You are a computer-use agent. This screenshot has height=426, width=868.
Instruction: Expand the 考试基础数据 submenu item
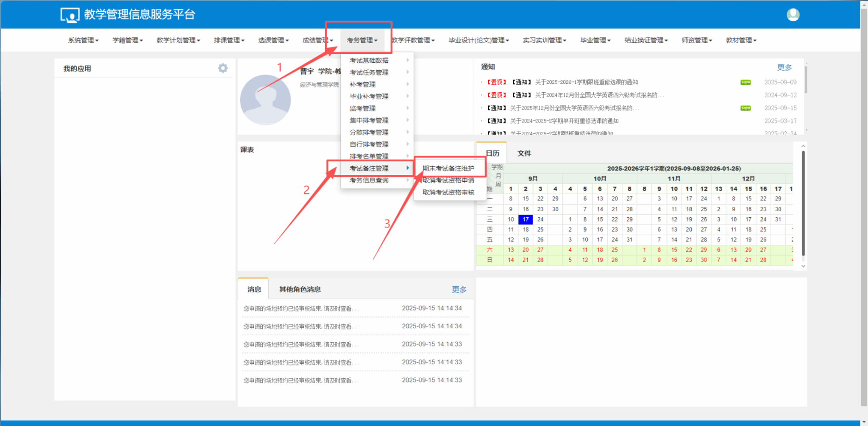[x=369, y=61]
